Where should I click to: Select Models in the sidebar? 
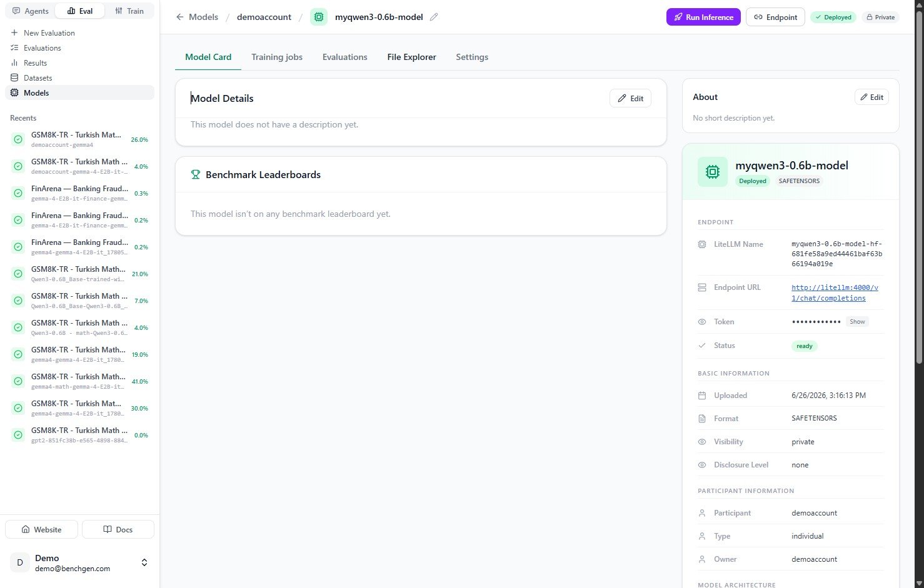tap(79, 92)
